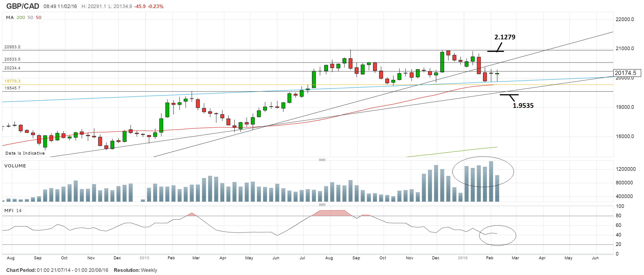Click the 19545.7 level label
Viewport: 644px width, 275px height.
click(x=12, y=88)
